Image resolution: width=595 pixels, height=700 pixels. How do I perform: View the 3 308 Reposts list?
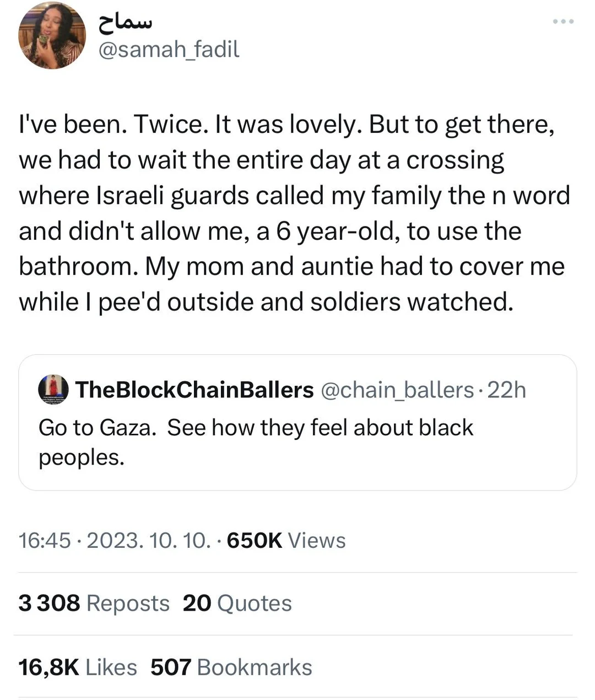[94, 604]
